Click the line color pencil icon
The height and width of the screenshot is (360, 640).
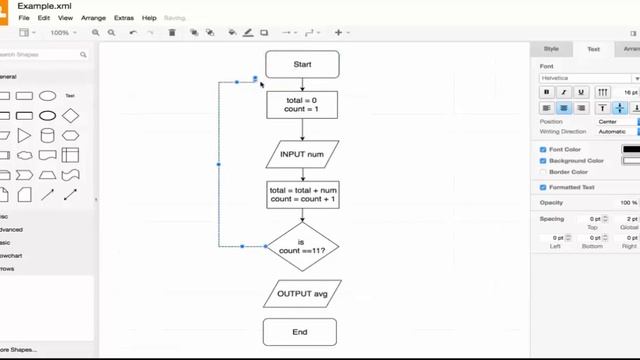[x=248, y=32]
